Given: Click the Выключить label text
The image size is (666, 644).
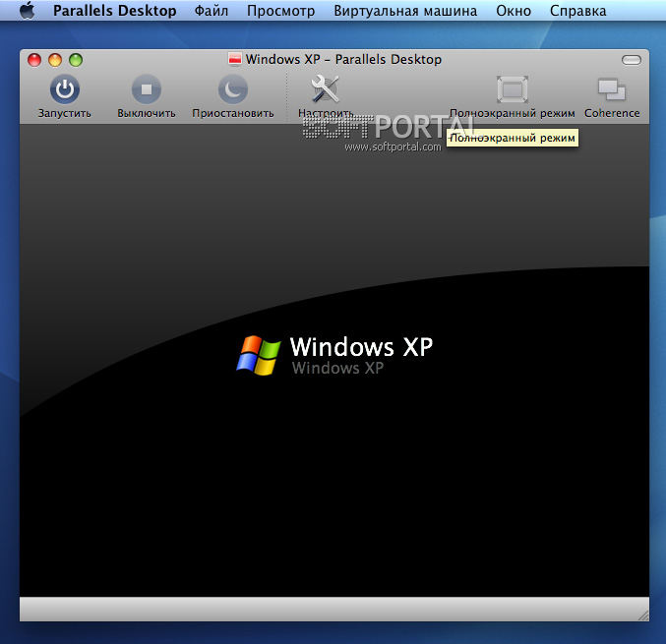Looking at the screenshot, I should (147, 113).
